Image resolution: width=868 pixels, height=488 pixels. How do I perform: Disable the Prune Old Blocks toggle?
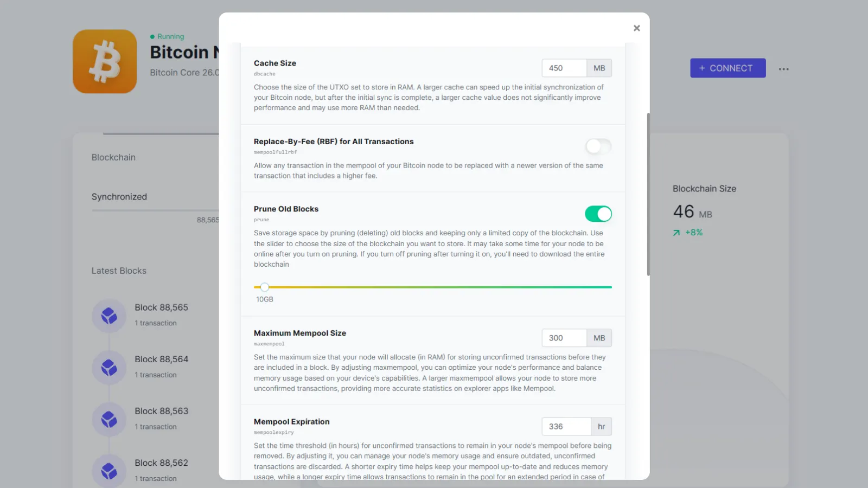point(598,214)
